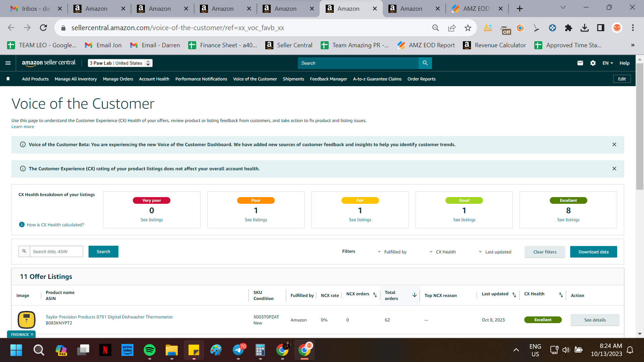Click the Seller Central search field
This screenshot has height=362, width=644.
(x=358, y=63)
